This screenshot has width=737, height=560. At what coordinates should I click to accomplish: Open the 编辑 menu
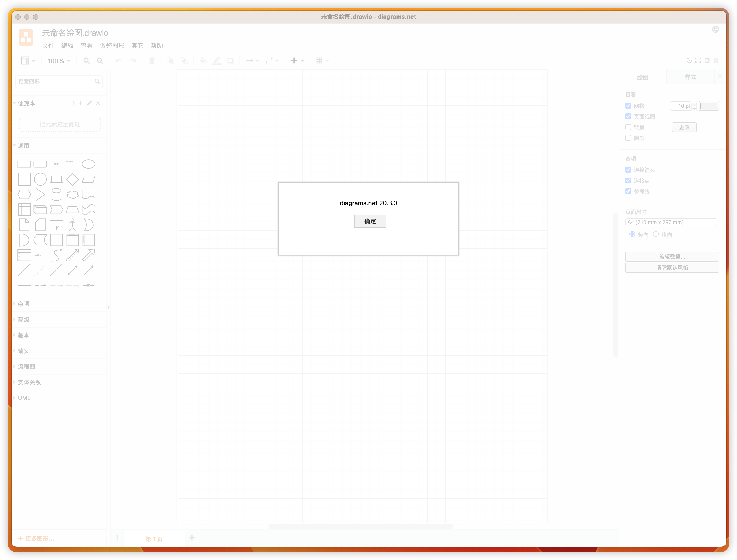[x=67, y=46]
